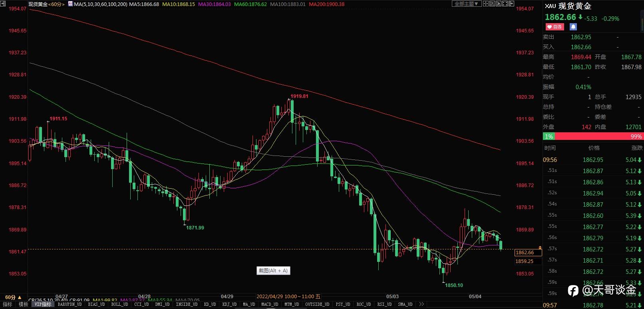Image resolution: width=644 pixels, height=309 pixels.
Task: Select the MTM_UD indicator tab
Action: tap(292, 305)
